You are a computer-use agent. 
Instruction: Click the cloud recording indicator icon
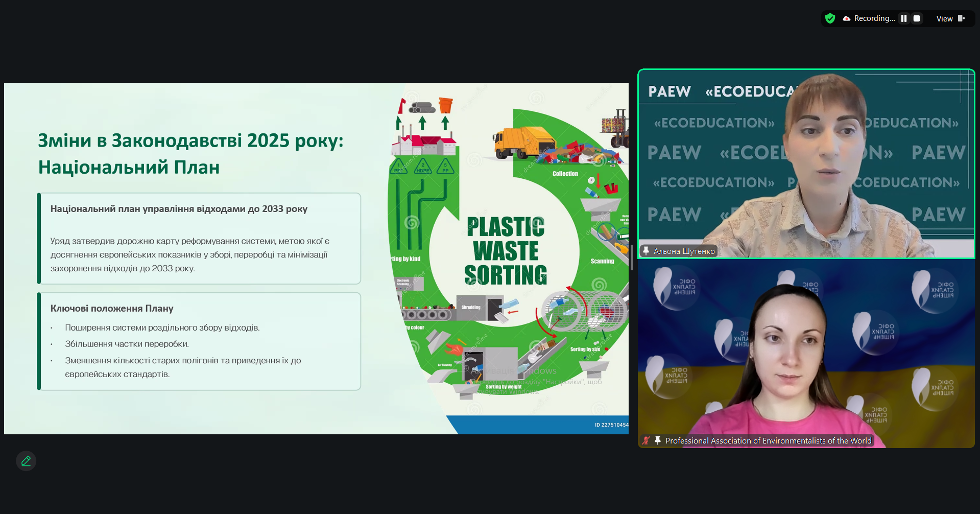(846, 18)
